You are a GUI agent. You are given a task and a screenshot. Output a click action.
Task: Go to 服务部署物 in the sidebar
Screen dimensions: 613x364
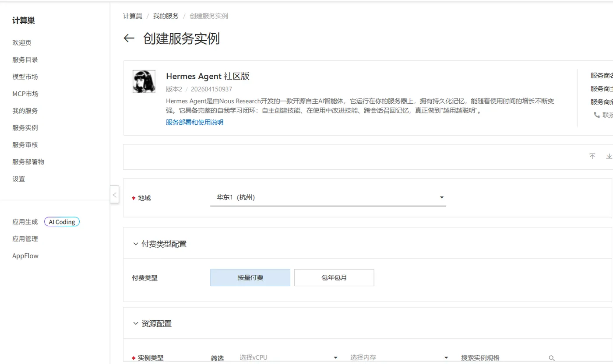coord(28,162)
